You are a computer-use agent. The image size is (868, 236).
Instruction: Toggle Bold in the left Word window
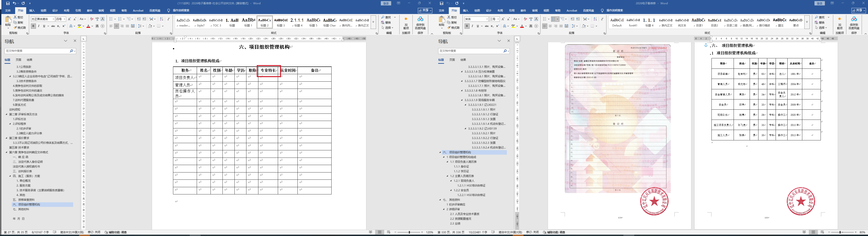(33, 26)
